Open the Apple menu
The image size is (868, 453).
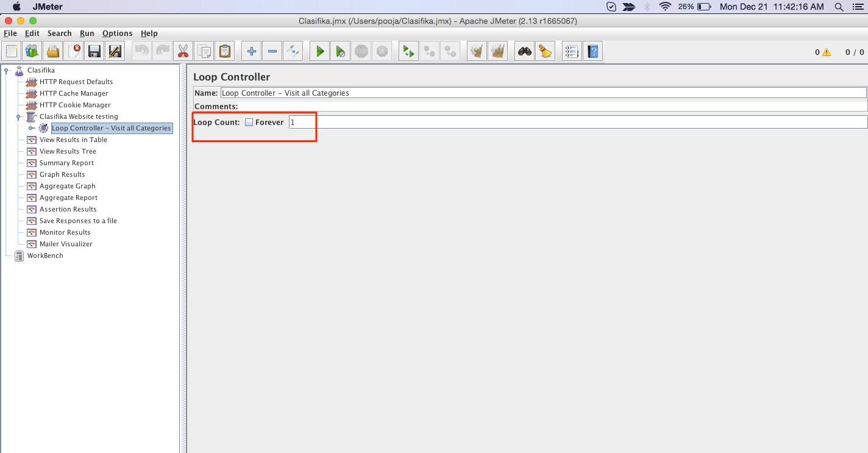(16, 7)
